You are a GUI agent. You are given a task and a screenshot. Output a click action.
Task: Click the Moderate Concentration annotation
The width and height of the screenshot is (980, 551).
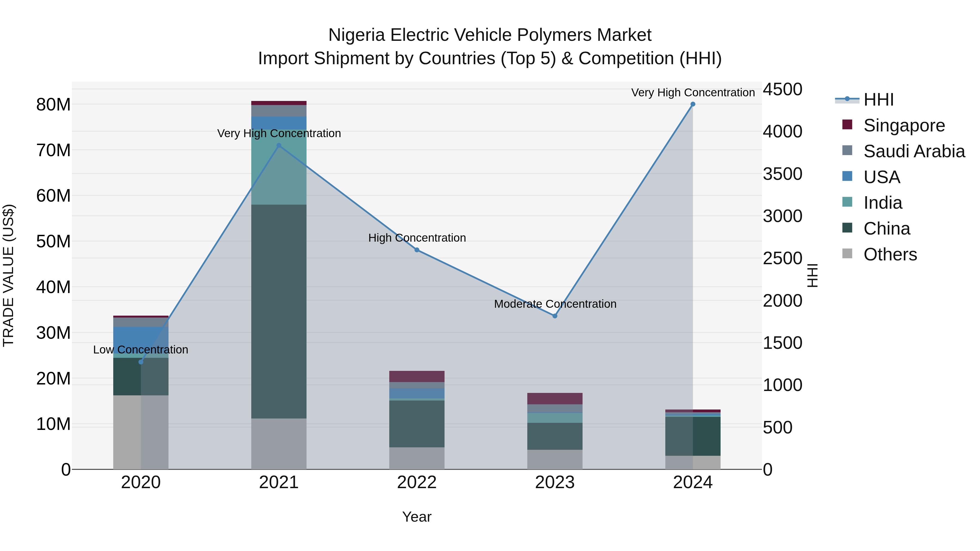555,304
